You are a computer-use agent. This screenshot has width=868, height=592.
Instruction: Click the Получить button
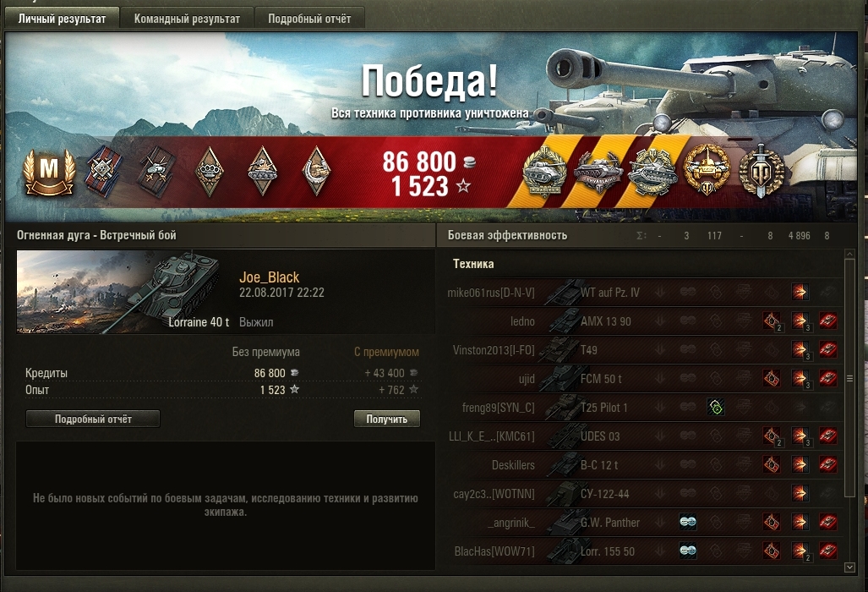click(387, 419)
